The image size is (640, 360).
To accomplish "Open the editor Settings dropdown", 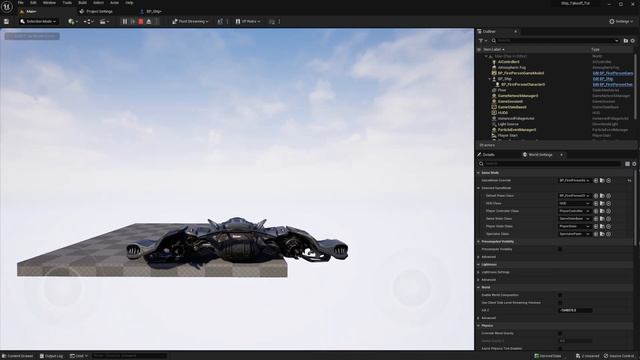I will pos(621,21).
